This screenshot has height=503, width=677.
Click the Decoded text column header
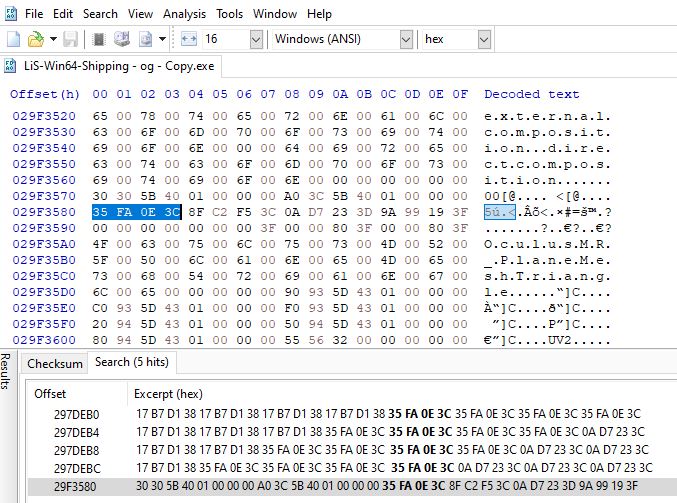point(531,94)
